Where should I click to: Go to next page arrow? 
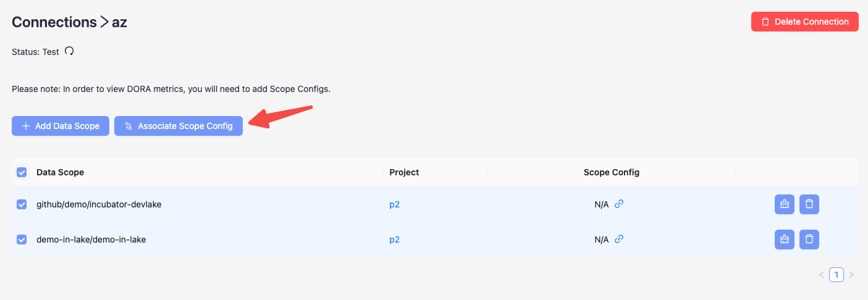point(851,275)
